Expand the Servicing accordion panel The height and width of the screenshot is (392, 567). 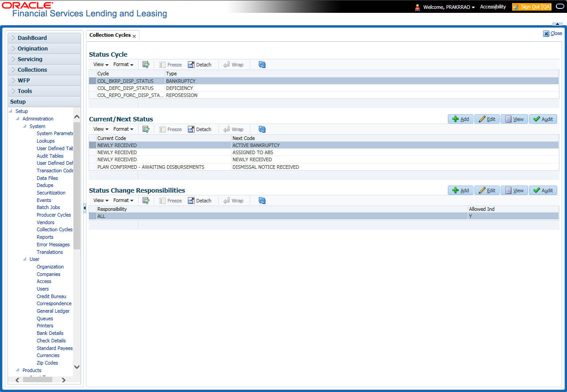pos(44,59)
